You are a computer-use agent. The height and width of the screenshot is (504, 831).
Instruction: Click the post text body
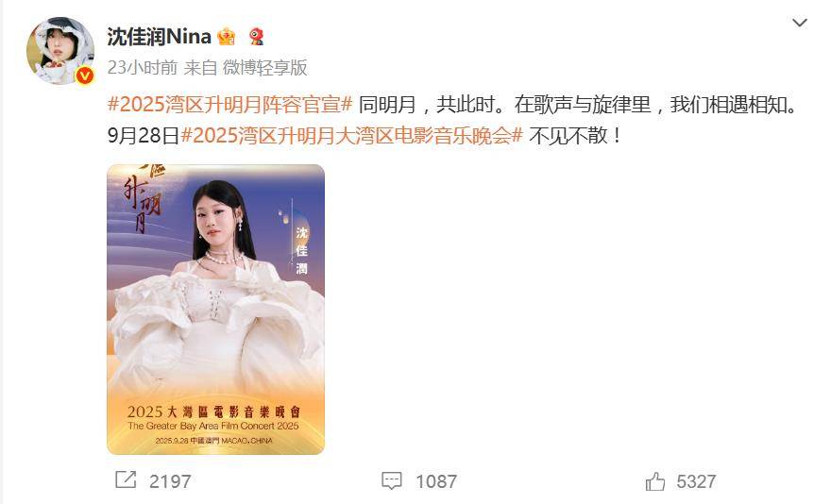[453, 120]
